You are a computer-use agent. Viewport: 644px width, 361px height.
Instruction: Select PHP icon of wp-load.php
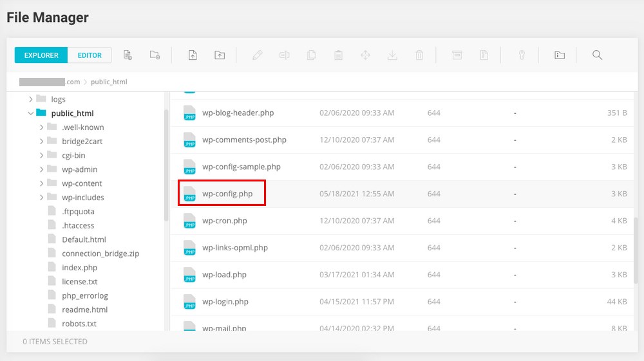189,275
